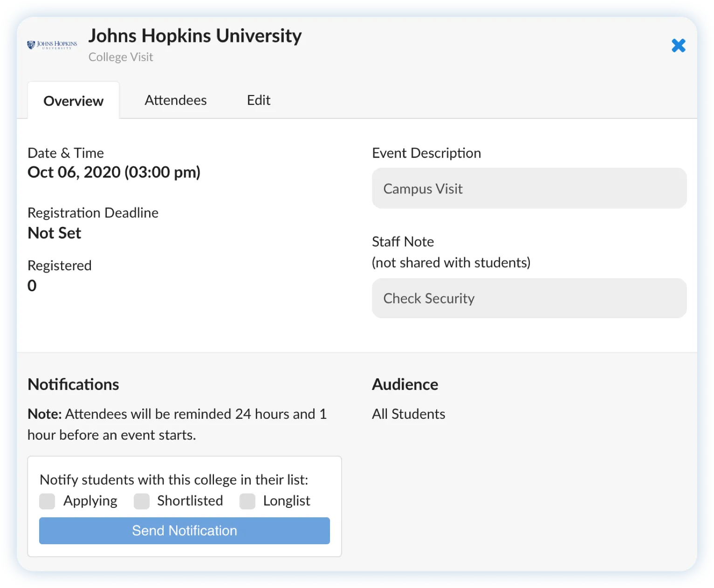Click the Event Description heading
The height and width of the screenshot is (588, 714).
(426, 153)
